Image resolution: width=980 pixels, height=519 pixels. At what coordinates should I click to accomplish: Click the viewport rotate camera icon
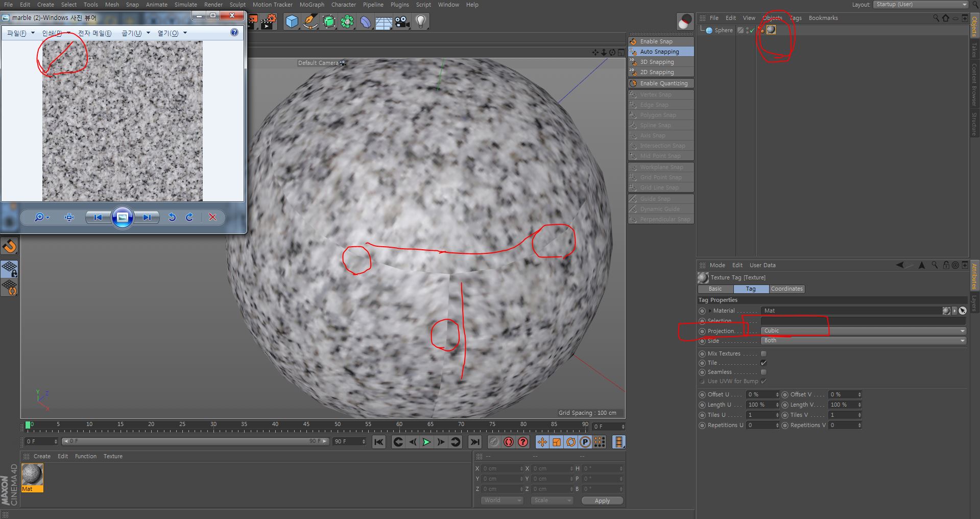click(x=612, y=52)
